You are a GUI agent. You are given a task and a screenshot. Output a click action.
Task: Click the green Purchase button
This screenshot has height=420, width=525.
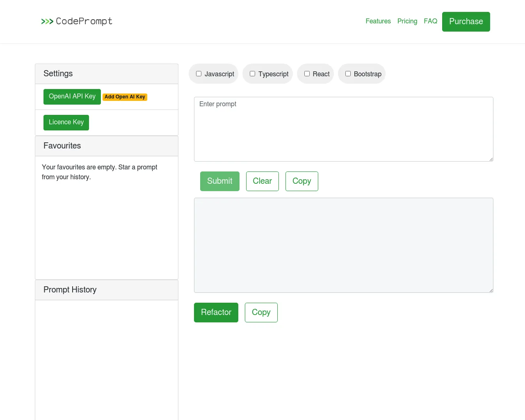pyautogui.click(x=466, y=22)
